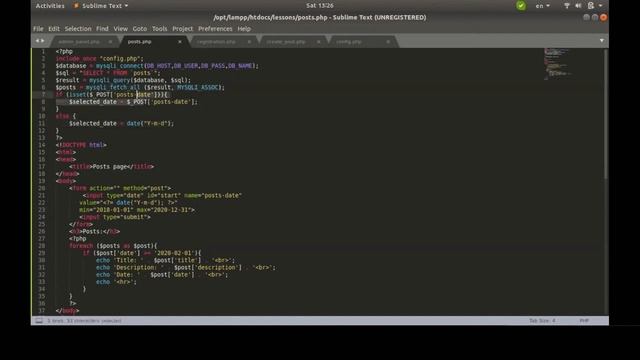The height and width of the screenshot is (360, 640).
Task: Open the Find menu
Action: (x=102, y=29)
